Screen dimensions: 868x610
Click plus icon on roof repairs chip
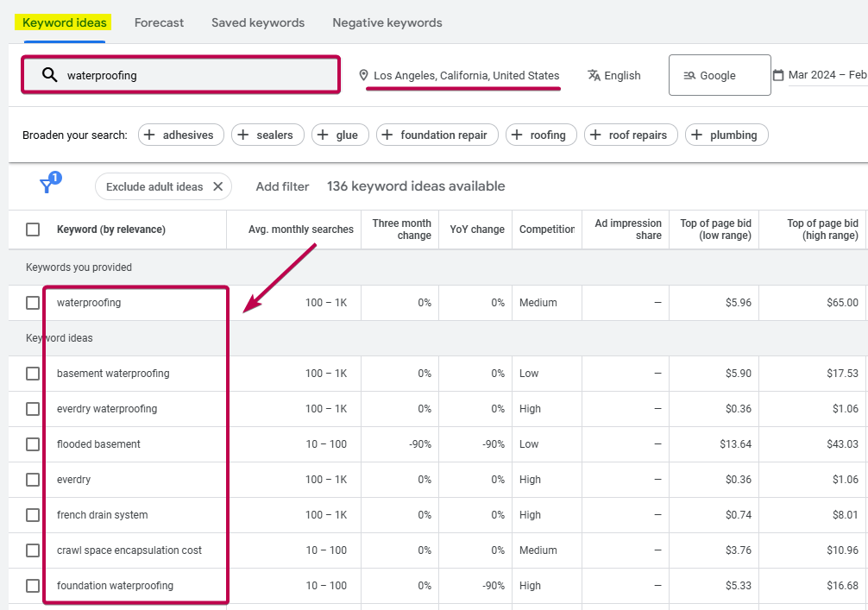coord(595,135)
